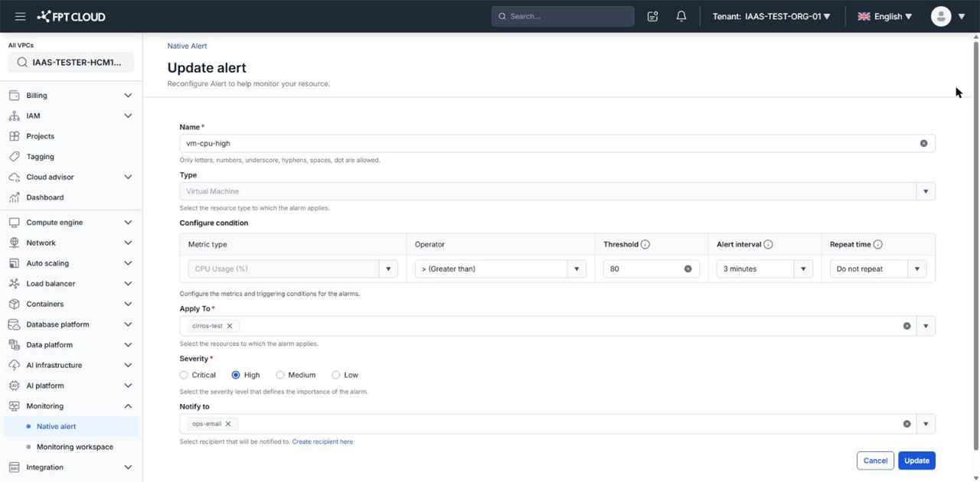
Task: Go to Native Alert breadcrumb
Action: point(187,46)
